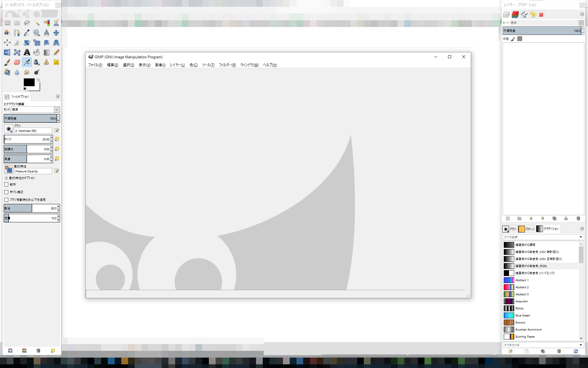Select the Pencil tool
This screenshot has width=588, height=368.
pyautogui.click(x=56, y=52)
